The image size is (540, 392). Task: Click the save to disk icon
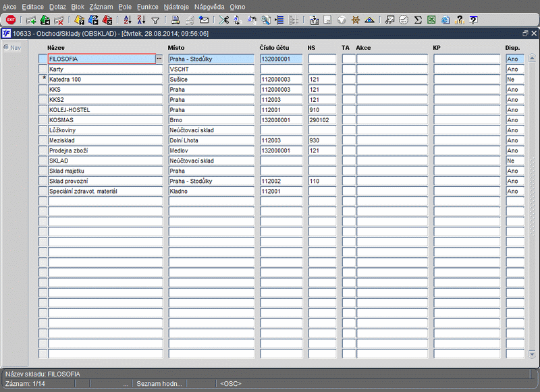tap(314, 20)
